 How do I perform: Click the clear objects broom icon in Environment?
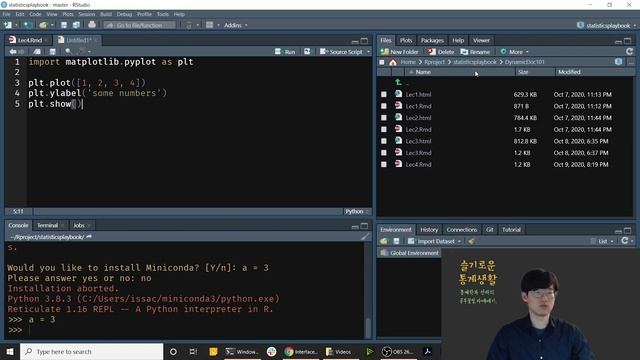click(472, 241)
